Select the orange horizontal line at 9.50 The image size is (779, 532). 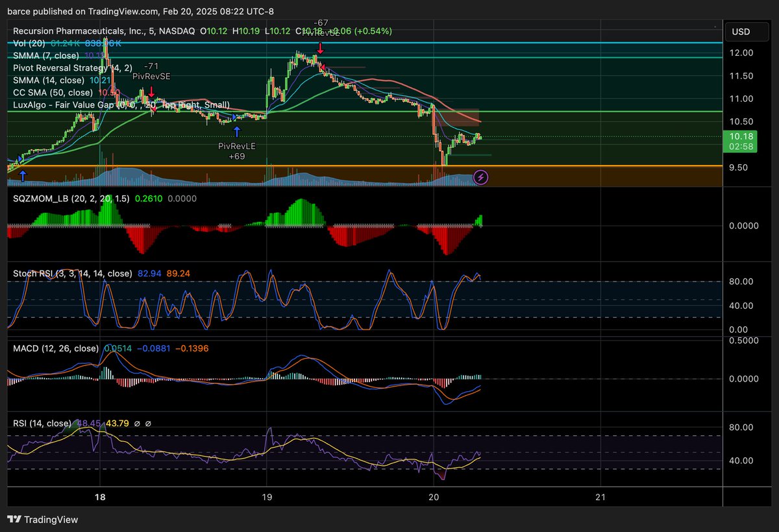365,166
